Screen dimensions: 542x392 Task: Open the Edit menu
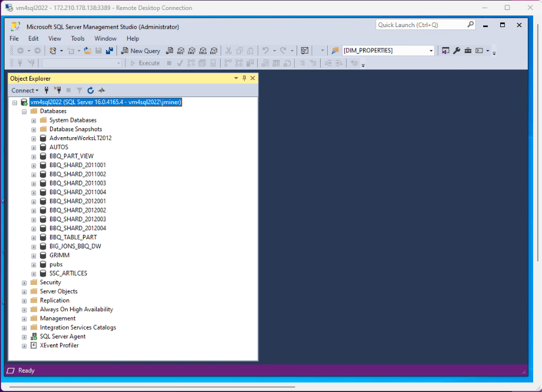click(34, 38)
